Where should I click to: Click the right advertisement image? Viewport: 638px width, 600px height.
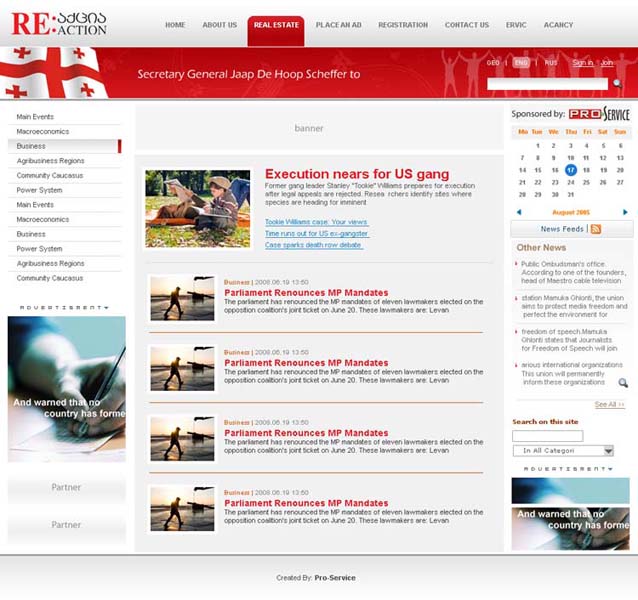570,514
